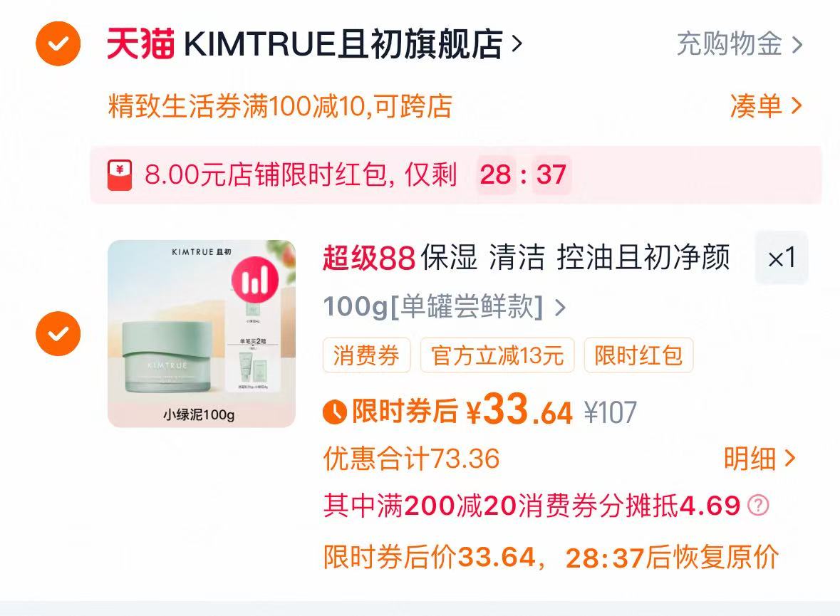840x616 pixels.
Task: Tap the pink bar-chart badge on product image
Action: coord(255,280)
